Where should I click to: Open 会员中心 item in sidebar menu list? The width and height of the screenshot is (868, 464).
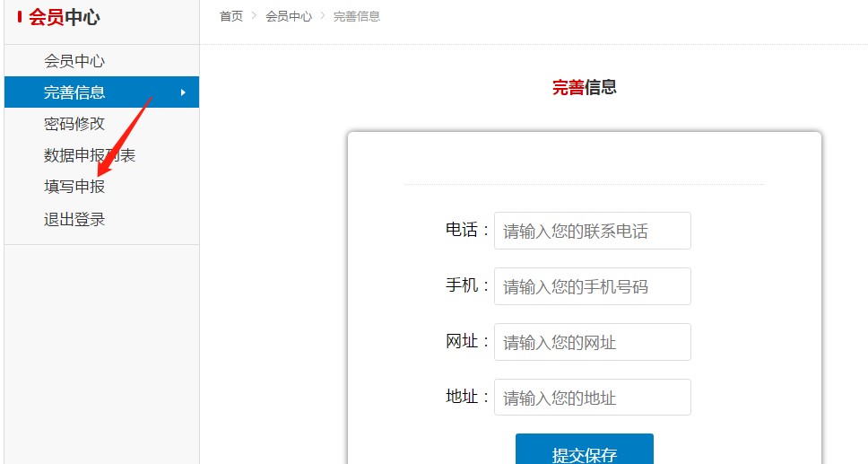(x=74, y=61)
